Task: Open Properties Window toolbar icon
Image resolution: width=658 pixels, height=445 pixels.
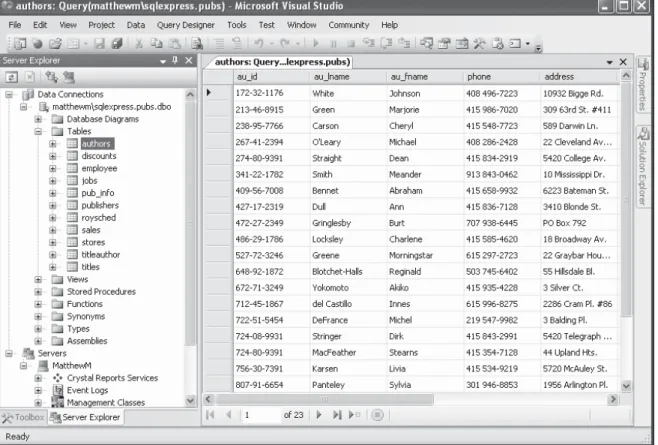Action: [x=444, y=43]
